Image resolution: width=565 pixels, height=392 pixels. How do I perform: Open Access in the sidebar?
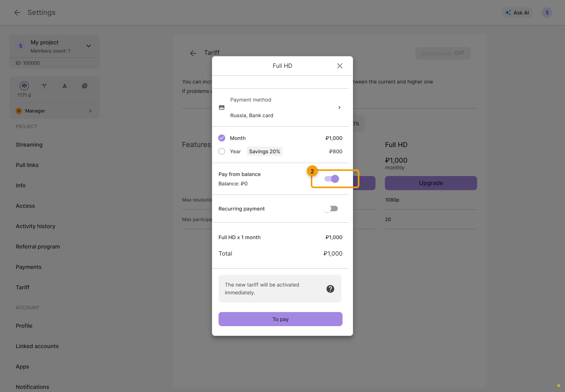(25, 206)
